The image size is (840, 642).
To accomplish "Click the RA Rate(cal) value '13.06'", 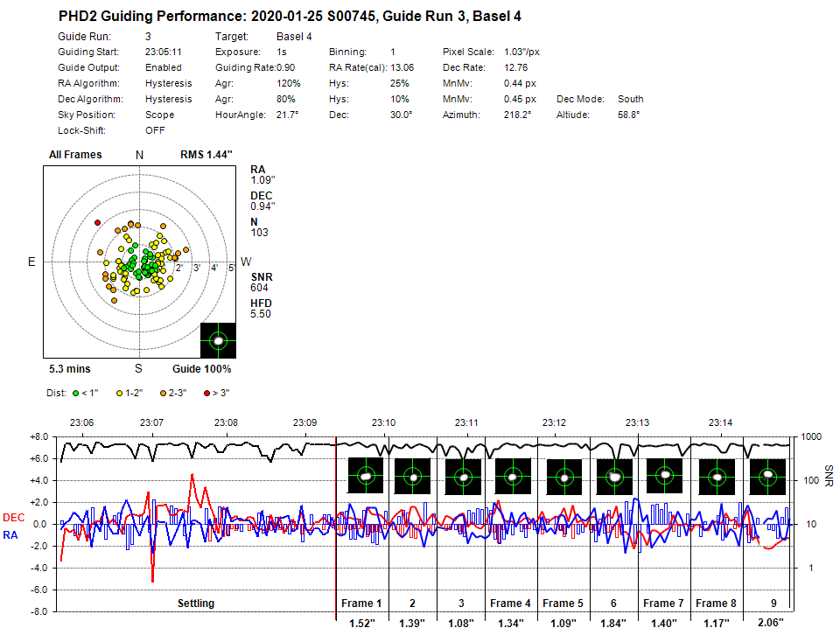I will point(402,67).
